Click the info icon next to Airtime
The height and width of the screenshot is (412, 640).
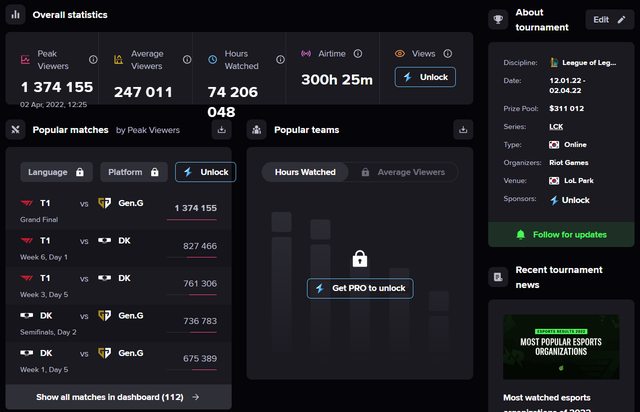(x=358, y=54)
